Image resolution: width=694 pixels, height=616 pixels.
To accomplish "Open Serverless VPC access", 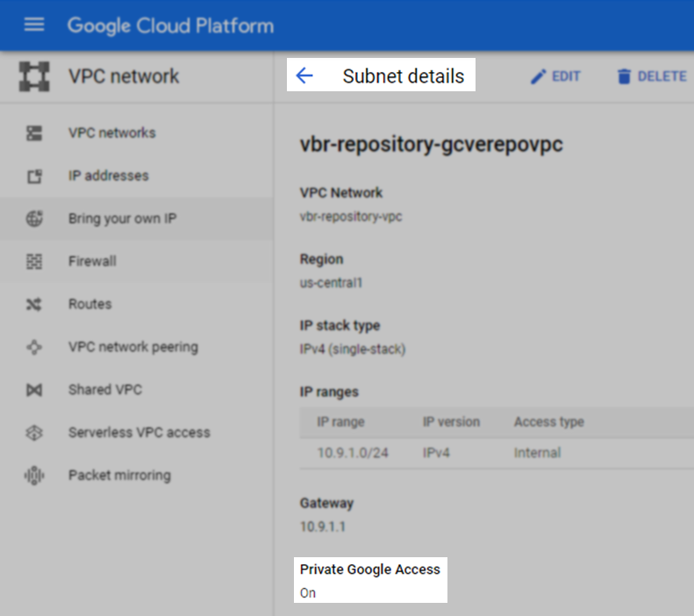I will pos(139,433).
